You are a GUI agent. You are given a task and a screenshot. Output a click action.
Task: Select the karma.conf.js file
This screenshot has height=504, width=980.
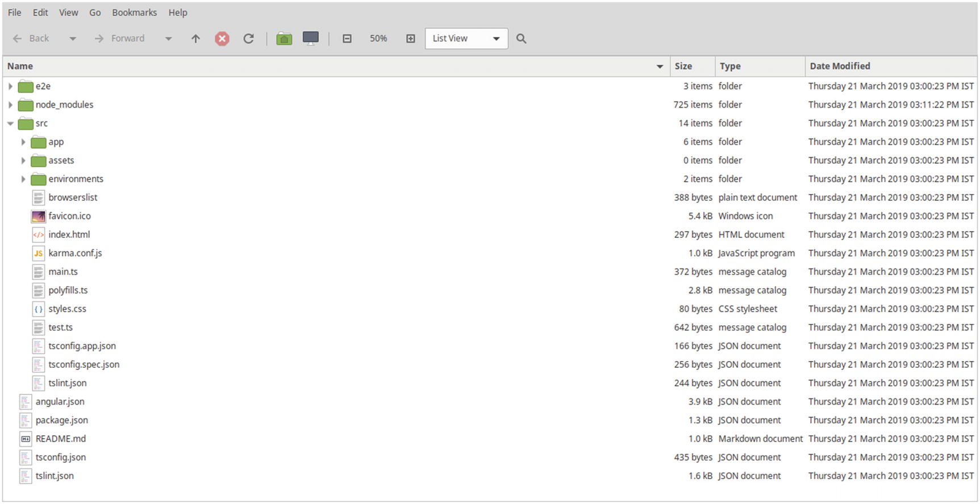(75, 253)
